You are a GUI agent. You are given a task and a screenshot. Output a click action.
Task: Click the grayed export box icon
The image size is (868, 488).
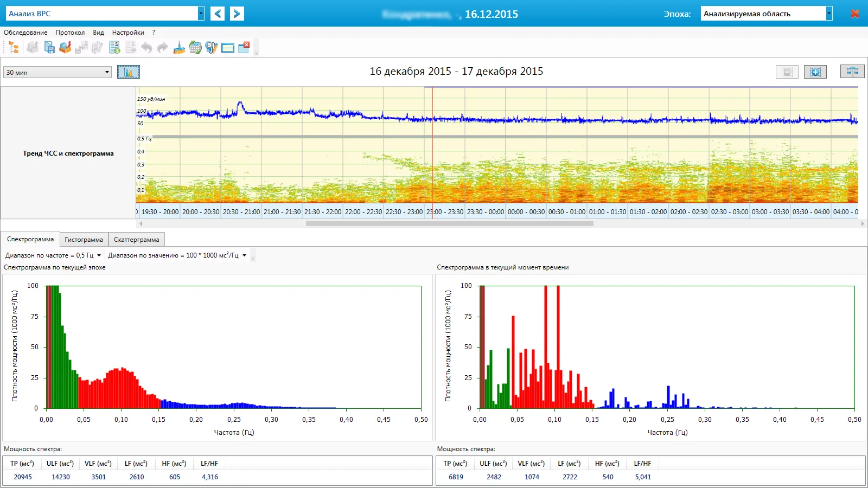pos(33,48)
